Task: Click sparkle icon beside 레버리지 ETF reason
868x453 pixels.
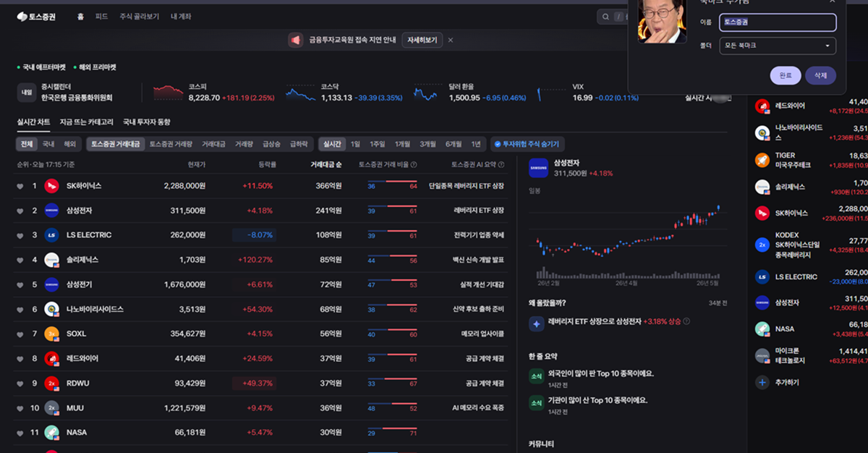Action: [x=537, y=324]
